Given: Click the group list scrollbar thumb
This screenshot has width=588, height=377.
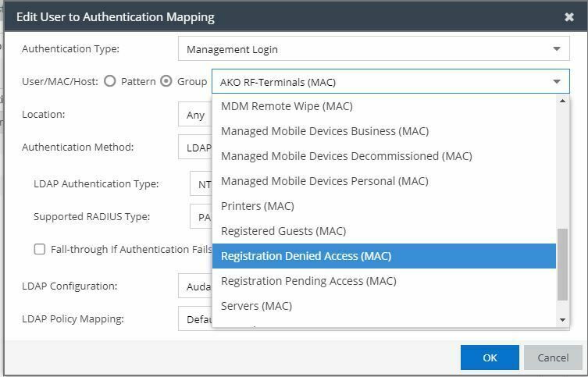Looking at the screenshot, I should tap(562, 264).
